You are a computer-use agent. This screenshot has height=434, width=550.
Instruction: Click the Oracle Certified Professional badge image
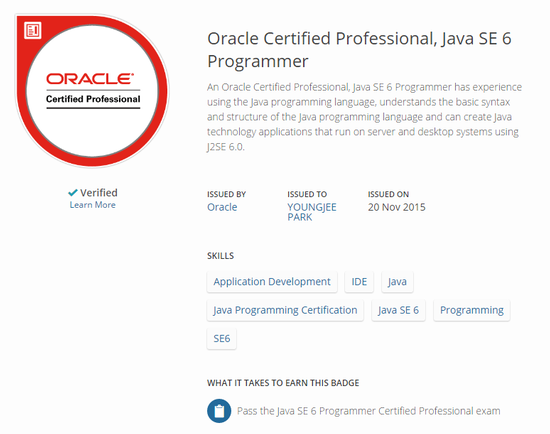tap(92, 91)
